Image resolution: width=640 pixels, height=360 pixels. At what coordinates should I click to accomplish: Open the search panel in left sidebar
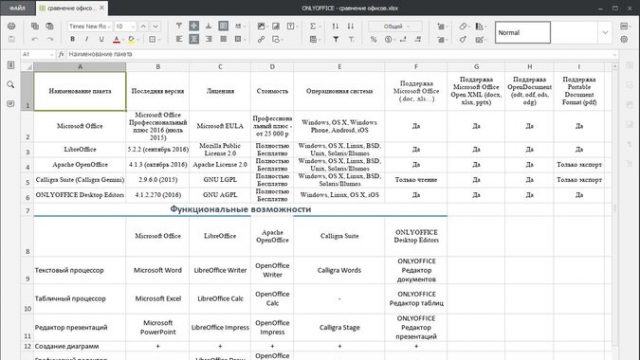(11, 84)
